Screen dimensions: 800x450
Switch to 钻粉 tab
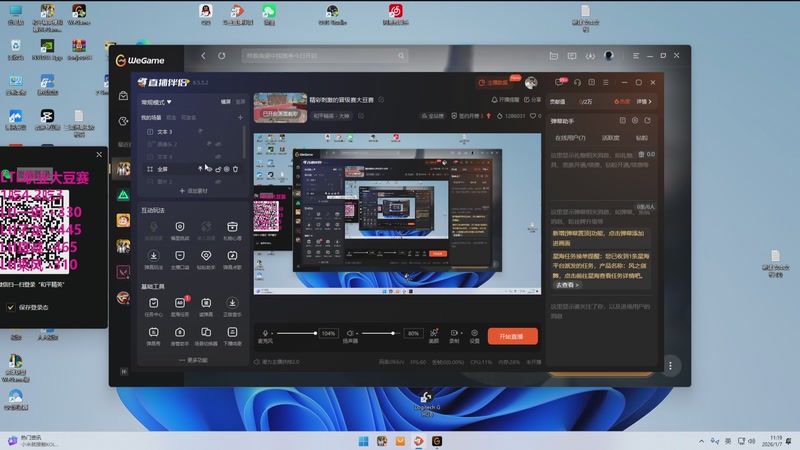point(642,138)
